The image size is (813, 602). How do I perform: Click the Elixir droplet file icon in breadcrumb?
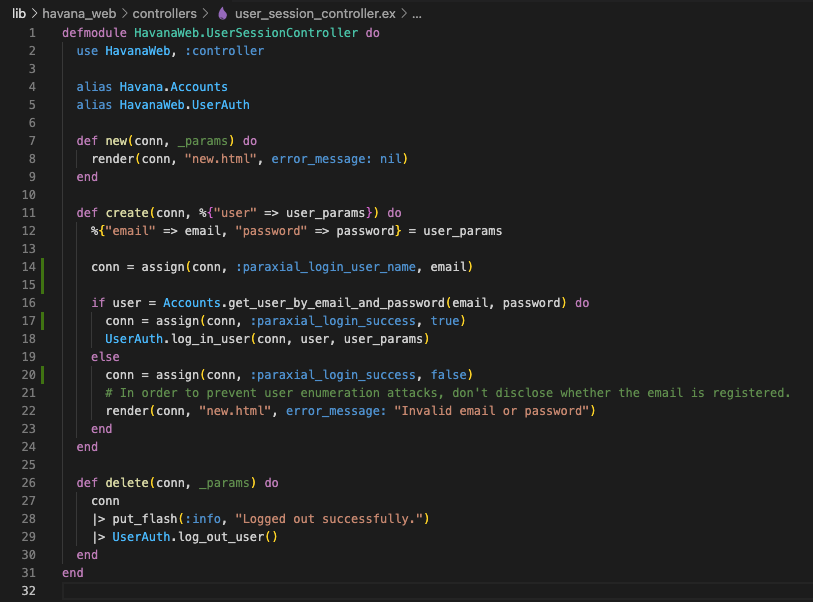click(x=222, y=14)
